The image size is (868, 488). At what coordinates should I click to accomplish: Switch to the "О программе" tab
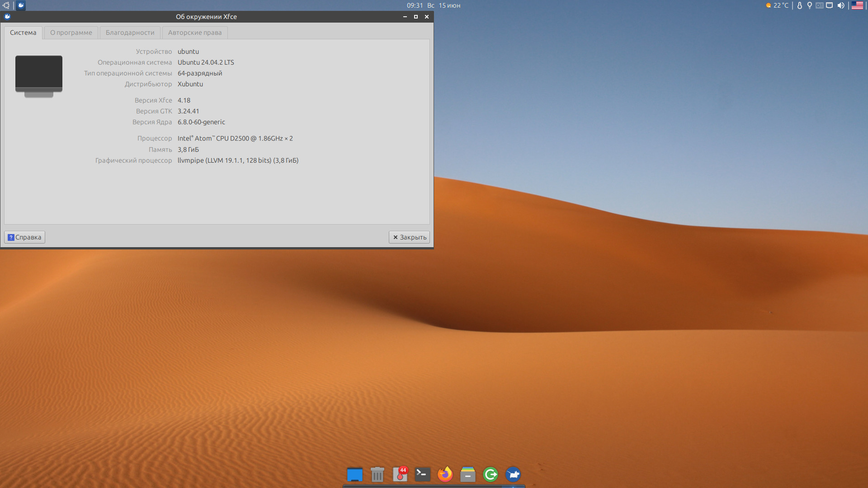pyautogui.click(x=71, y=33)
